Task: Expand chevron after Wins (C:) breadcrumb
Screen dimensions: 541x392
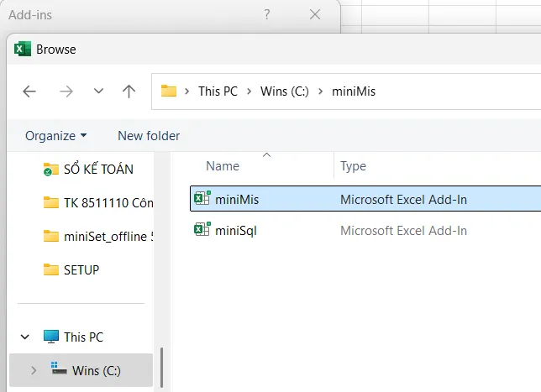Action: coord(321,91)
